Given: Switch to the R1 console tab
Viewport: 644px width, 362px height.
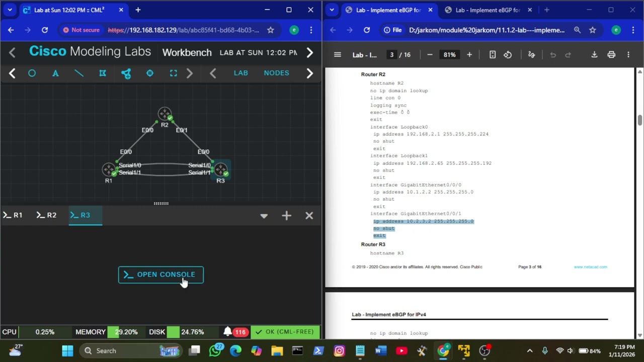Looking at the screenshot, I should tap(13, 215).
